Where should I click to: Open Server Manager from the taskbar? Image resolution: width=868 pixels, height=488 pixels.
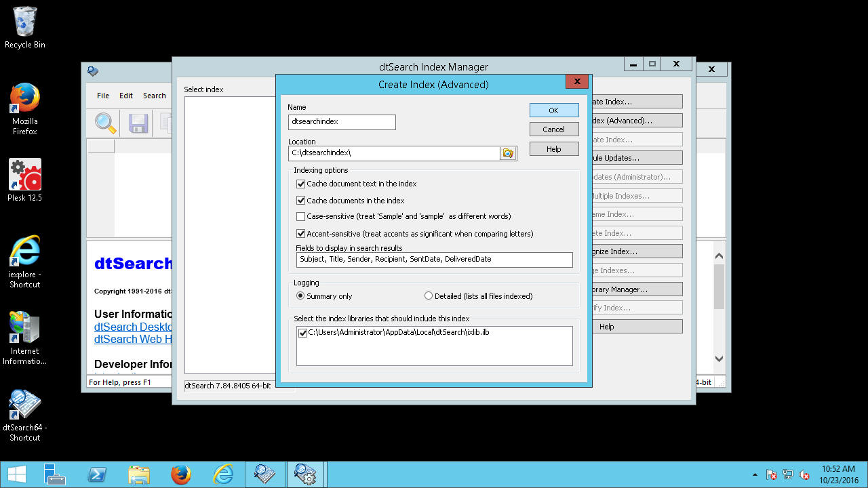click(x=55, y=474)
